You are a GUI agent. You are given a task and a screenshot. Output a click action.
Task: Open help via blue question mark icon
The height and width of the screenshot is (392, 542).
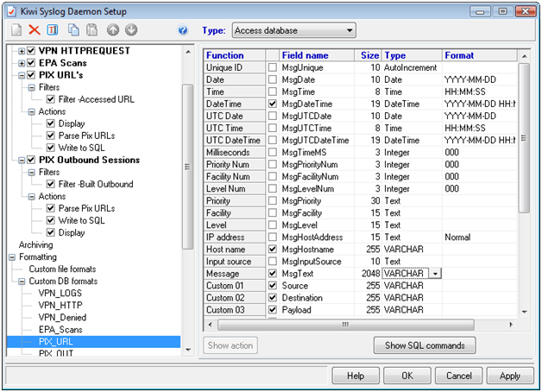click(x=182, y=30)
